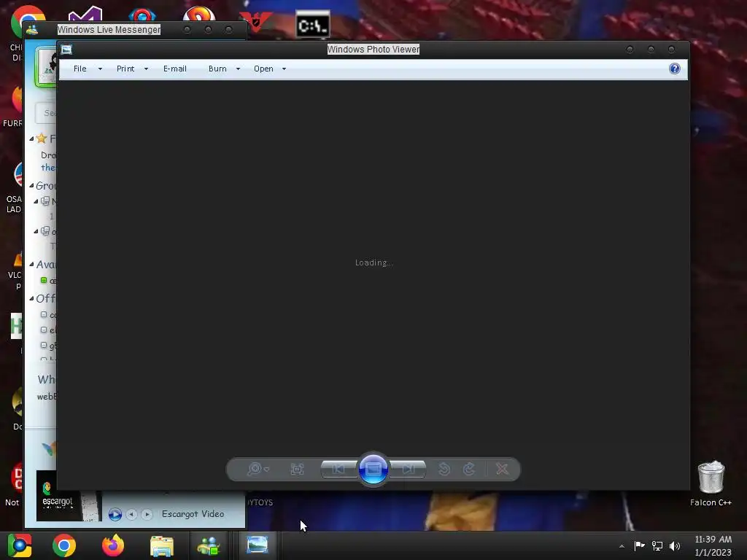Click previous arrow beside Escargot Video
This screenshot has width=747, height=560.
tap(131, 514)
